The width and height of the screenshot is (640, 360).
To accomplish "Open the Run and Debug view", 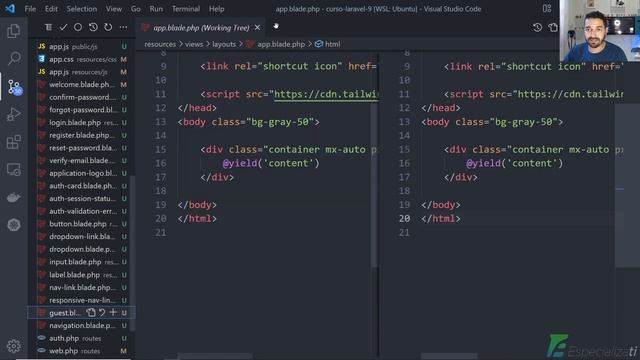I will pos(13,115).
